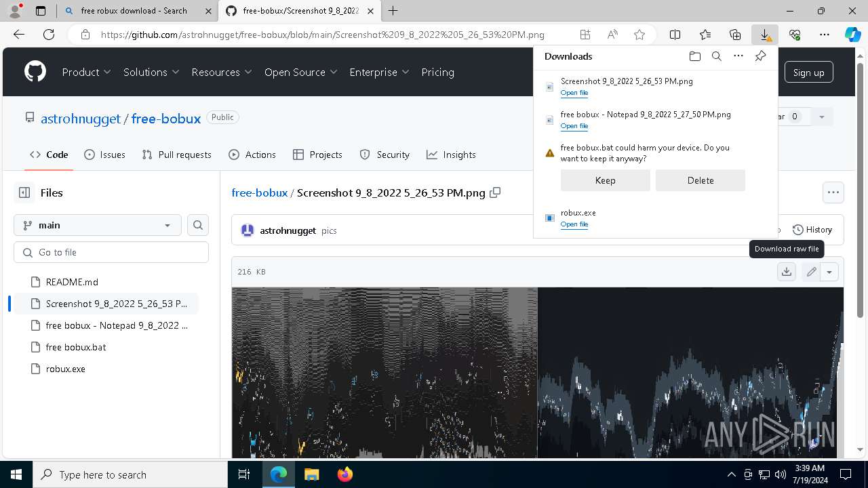Open the Actions tab
868x488 pixels.
click(252, 155)
